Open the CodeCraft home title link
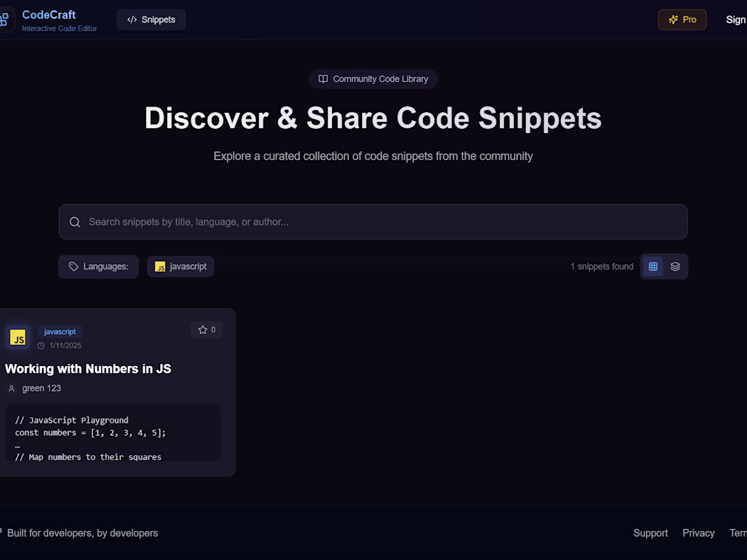Image resolution: width=747 pixels, height=560 pixels. (49, 15)
